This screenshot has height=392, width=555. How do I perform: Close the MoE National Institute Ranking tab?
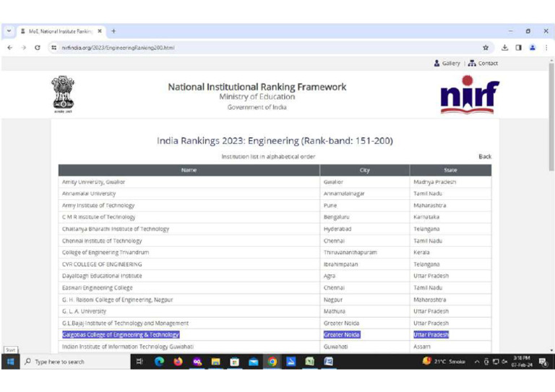pos(100,31)
